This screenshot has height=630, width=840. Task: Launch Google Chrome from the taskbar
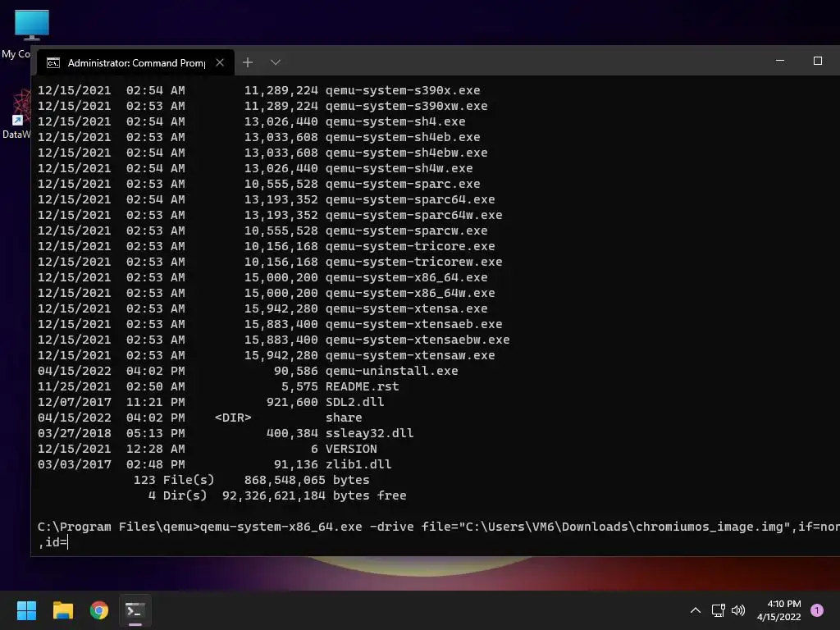tap(99, 610)
